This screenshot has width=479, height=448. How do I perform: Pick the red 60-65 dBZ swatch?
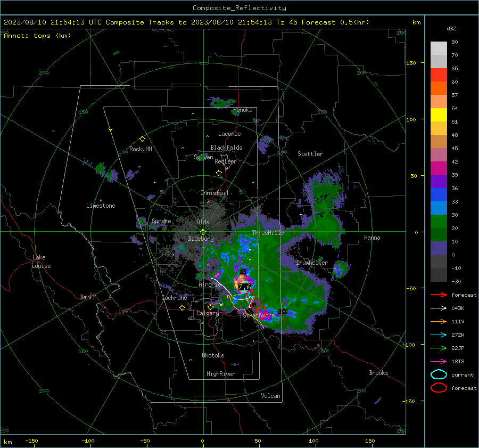pyautogui.click(x=439, y=75)
